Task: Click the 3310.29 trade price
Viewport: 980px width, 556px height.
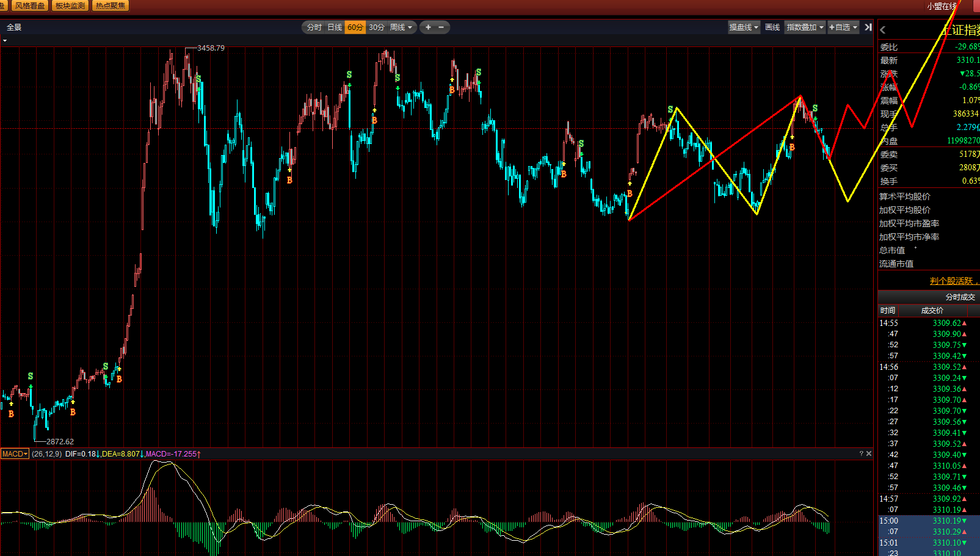Action: click(x=946, y=532)
